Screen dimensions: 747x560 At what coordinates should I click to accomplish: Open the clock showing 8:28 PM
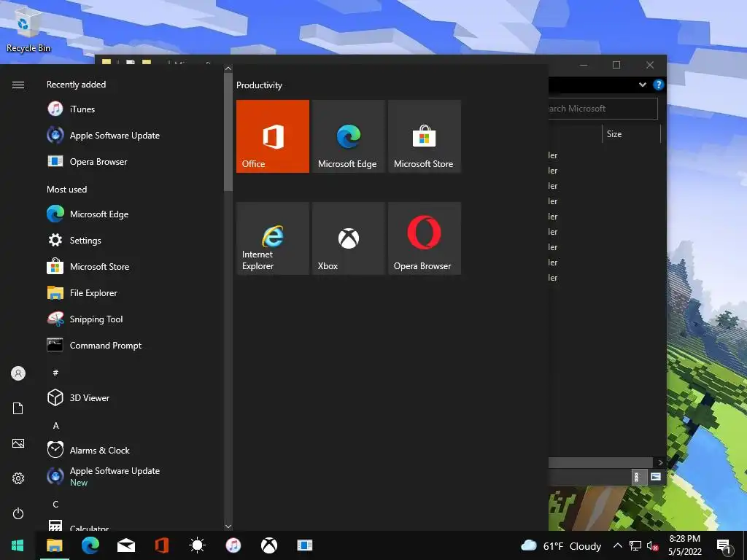(x=684, y=545)
